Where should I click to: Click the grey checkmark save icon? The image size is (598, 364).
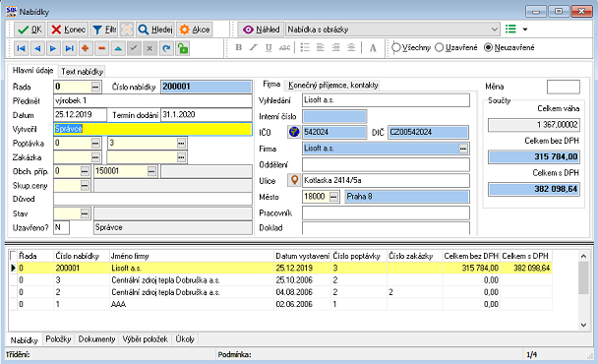pyautogui.click(x=134, y=48)
